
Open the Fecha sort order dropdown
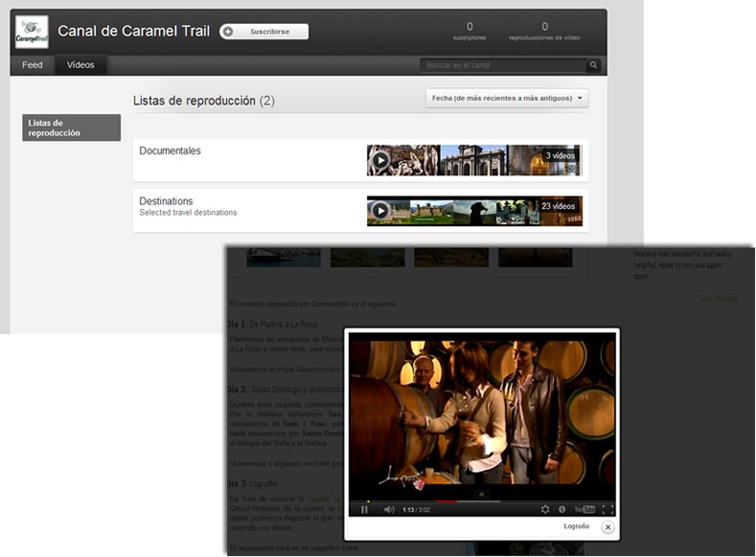pyautogui.click(x=507, y=98)
